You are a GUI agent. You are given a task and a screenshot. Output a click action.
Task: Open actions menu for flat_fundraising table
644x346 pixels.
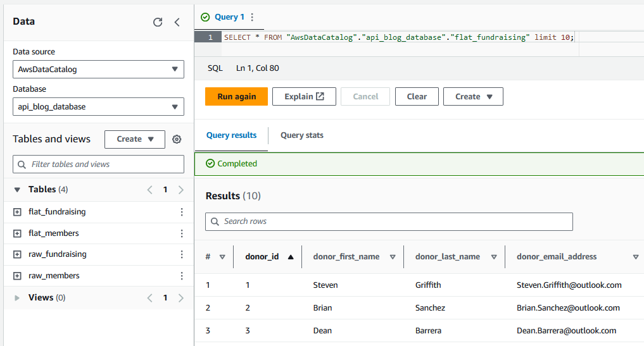pyautogui.click(x=182, y=212)
